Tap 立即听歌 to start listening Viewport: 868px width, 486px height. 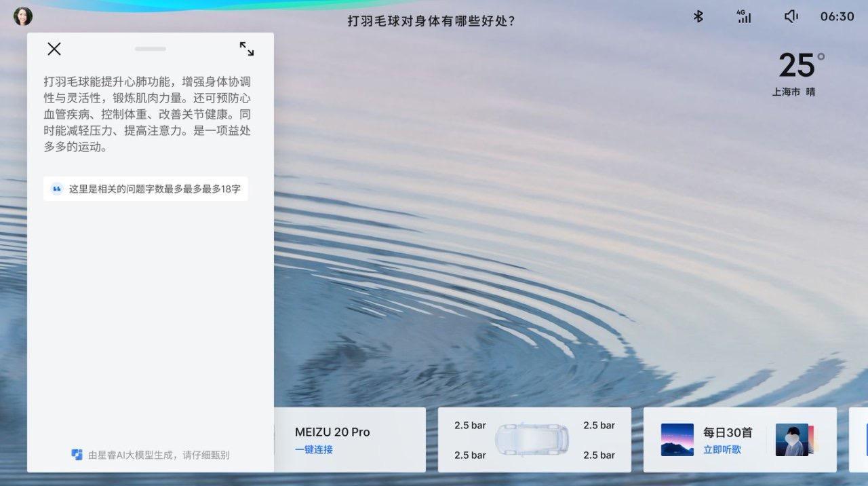722,449
